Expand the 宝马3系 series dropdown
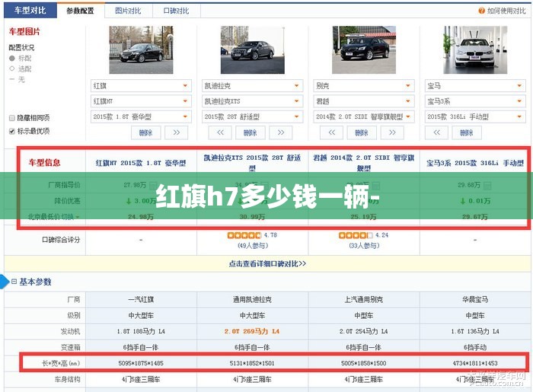The height and width of the screenshot is (392, 533). pos(475,101)
